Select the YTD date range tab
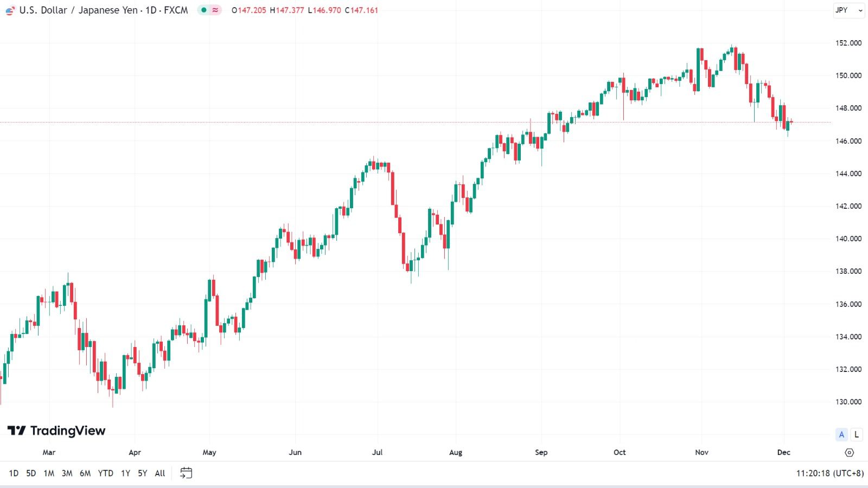This screenshot has width=868, height=488. tap(106, 473)
